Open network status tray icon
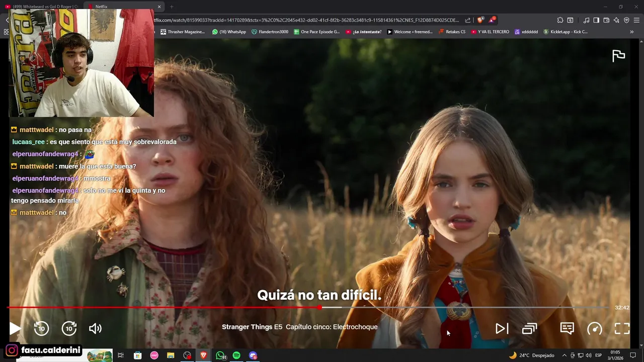The width and height of the screenshot is (644, 362). click(x=580, y=355)
